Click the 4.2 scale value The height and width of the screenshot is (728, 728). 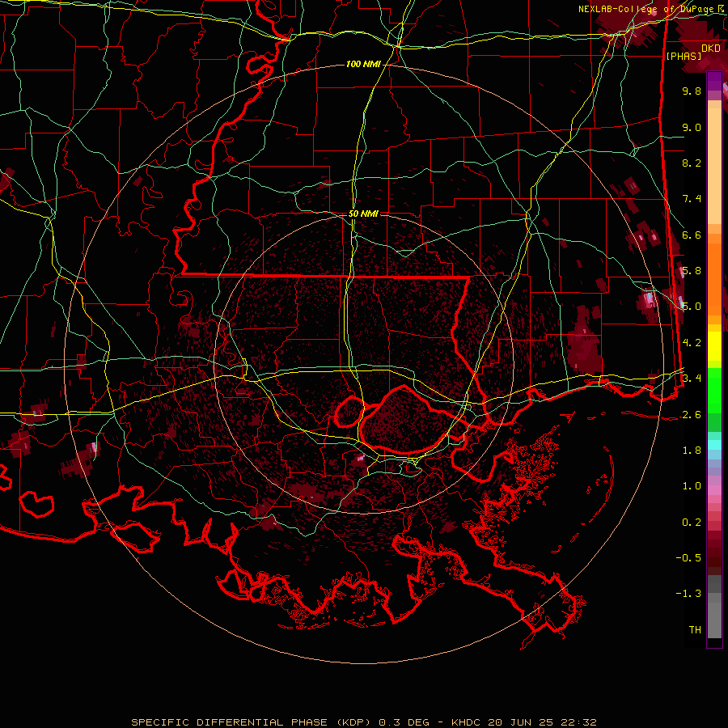pyautogui.click(x=692, y=343)
